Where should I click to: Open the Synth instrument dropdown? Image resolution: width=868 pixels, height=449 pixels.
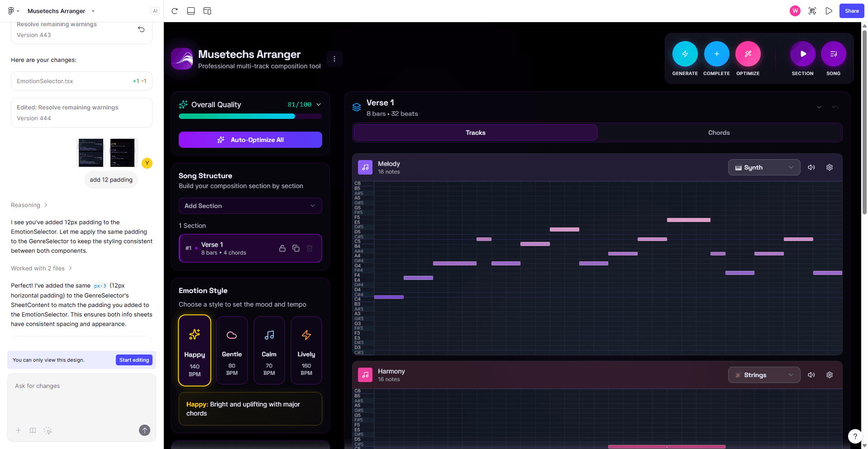(764, 167)
